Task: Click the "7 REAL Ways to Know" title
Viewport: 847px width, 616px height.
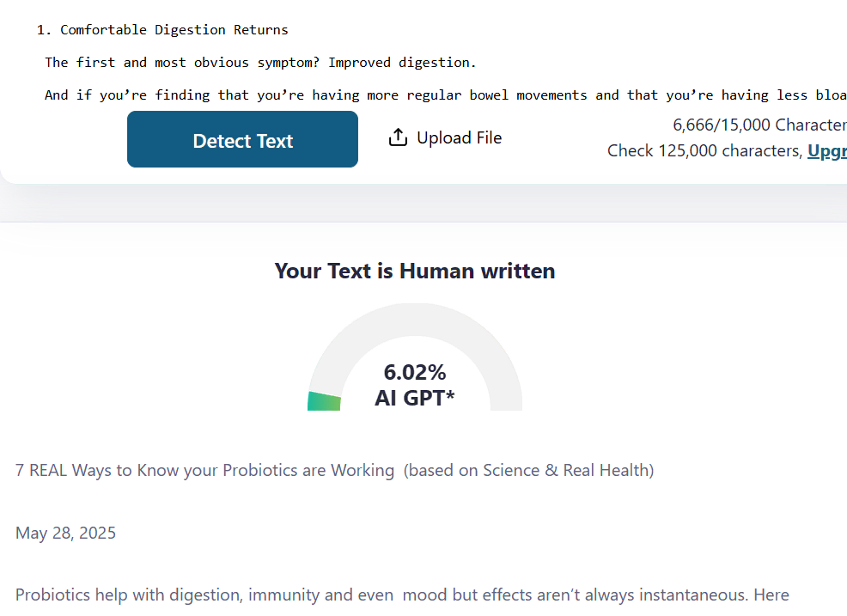Action: (204, 470)
